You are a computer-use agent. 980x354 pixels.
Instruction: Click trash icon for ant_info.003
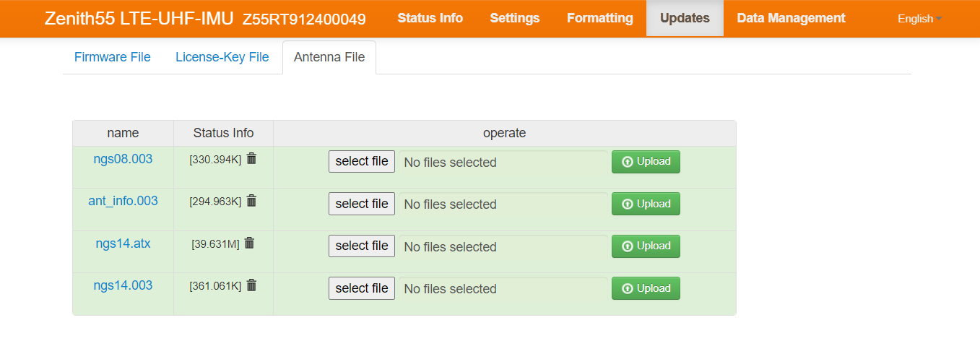(x=251, y=201)
